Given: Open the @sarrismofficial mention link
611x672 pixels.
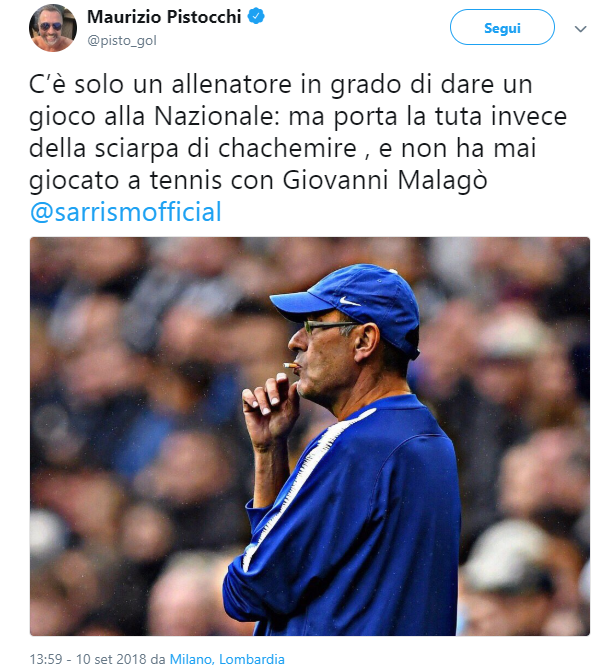Looking at the screenshot, I should coord(126,212).
